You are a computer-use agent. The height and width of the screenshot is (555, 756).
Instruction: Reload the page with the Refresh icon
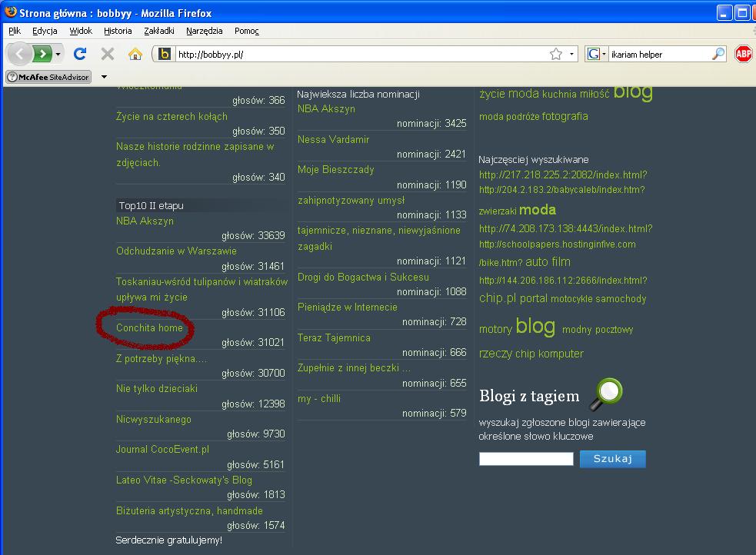coord(80,54)
